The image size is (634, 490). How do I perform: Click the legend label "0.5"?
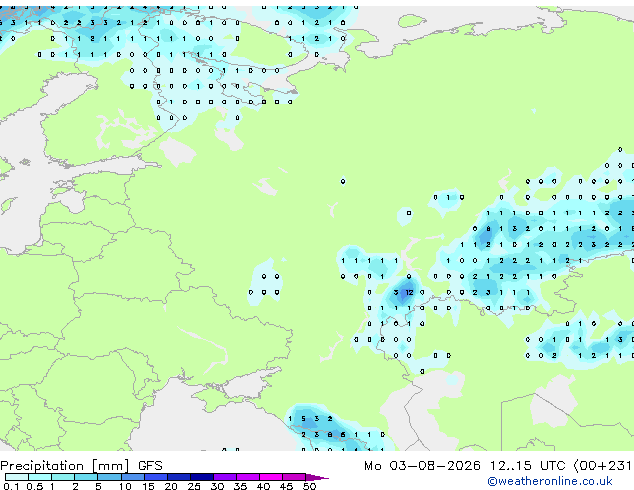tap(34, 486)
